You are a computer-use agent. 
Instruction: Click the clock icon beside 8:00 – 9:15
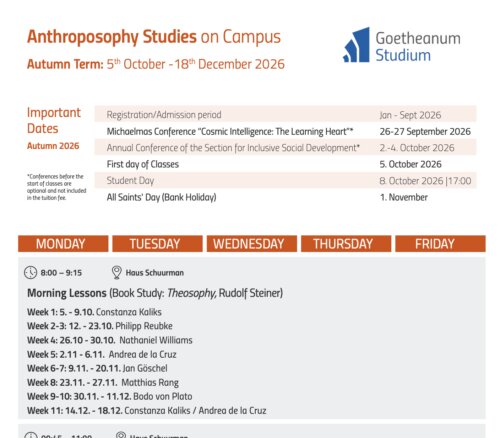[30, 273]
